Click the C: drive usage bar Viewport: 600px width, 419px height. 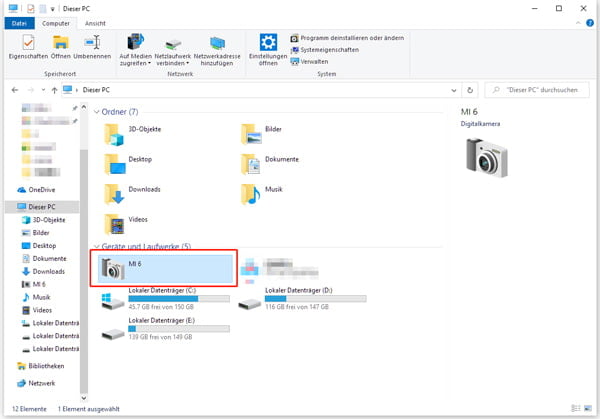(x=179, y=298)
